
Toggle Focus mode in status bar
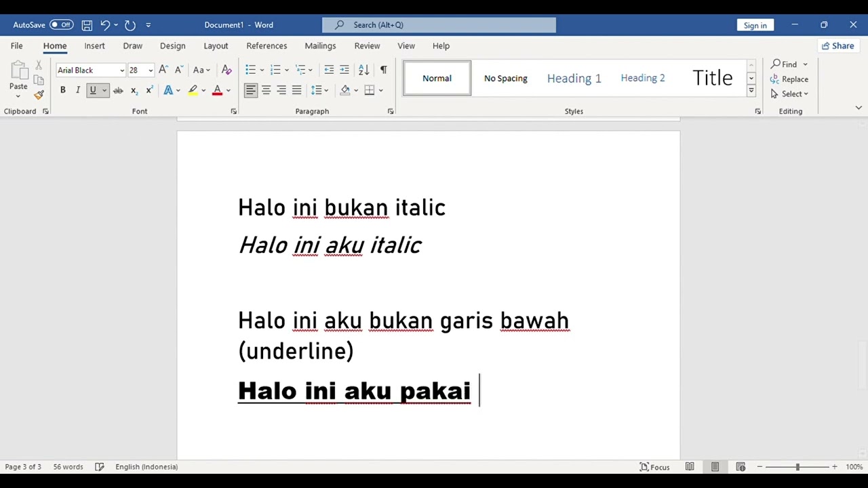(x=655, y=466)
